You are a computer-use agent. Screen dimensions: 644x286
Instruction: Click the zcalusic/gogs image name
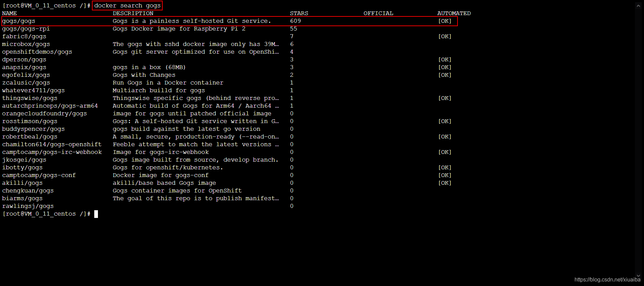(x=26, y=83)
